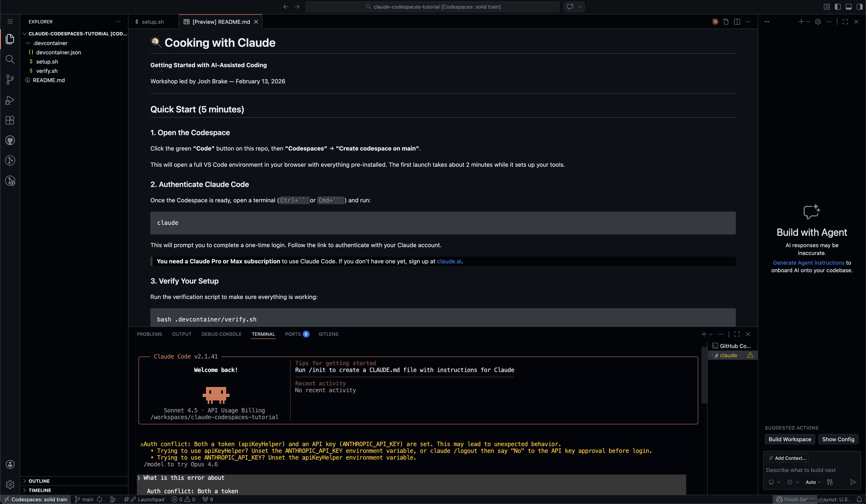Open the application menu hamburger icon
The image size is (866, 504).
click(10, 21)
